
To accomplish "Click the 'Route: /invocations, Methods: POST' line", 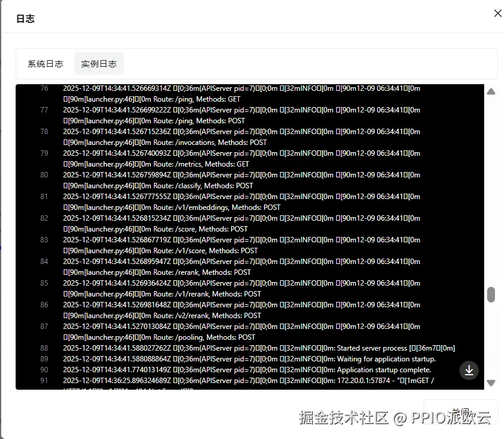I will pyautogui.click(x=210, y=143).
